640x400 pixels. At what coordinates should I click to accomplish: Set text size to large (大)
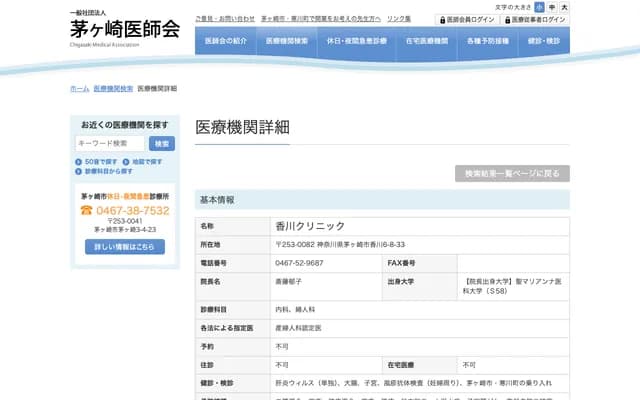coord(564,7)
